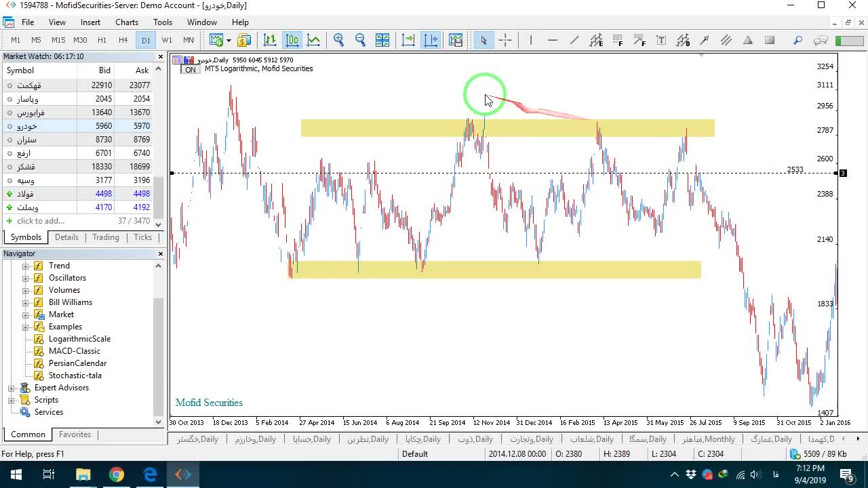
Task: Switch to the Ticks tab
Action: pos(142,237)
